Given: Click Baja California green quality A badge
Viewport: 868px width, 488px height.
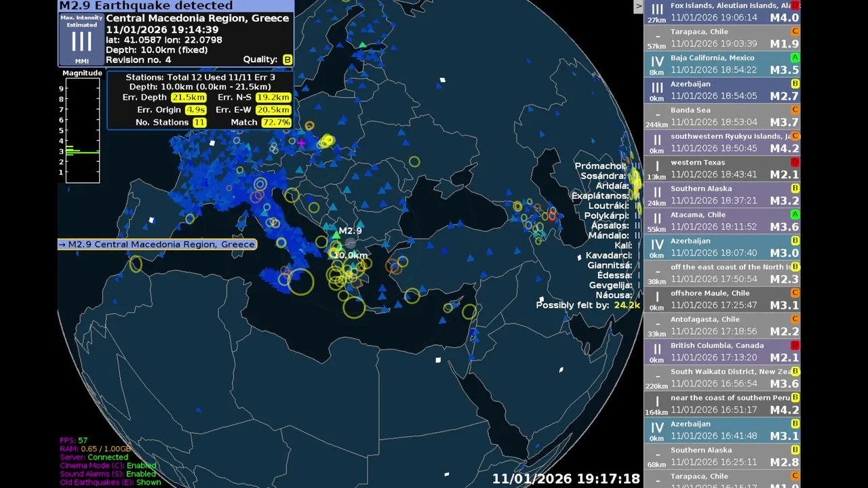Looking at the screenshot, I should tap(795, 58).
